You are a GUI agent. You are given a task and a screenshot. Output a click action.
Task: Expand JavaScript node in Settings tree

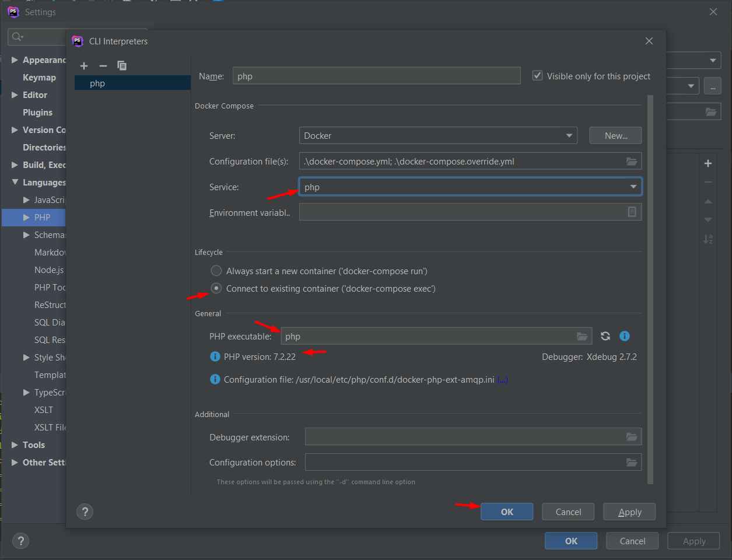pos(26,200)
